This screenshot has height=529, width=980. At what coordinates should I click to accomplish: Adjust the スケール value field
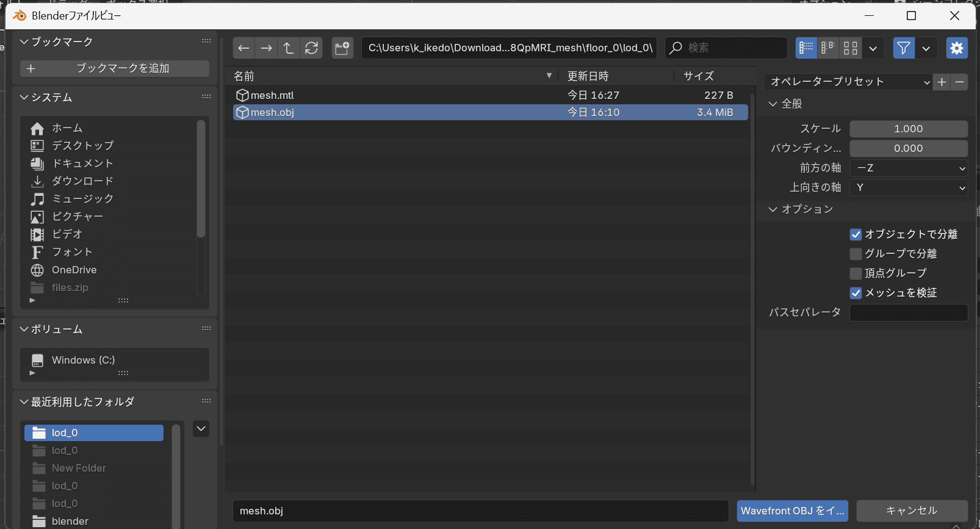[x=909, y=129]
